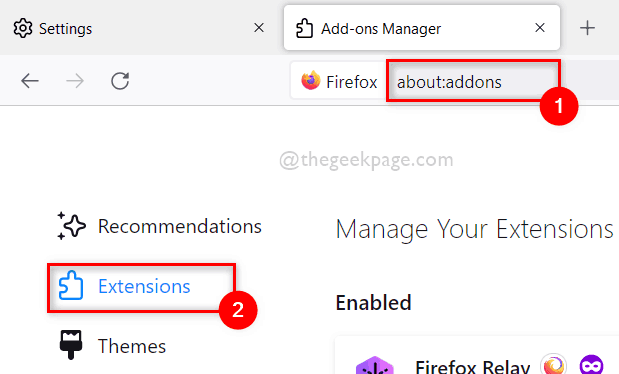The width and height of the screenshot is (619, 374).
Task: Open Firefox Relay extension details
Action: [473, 366]
